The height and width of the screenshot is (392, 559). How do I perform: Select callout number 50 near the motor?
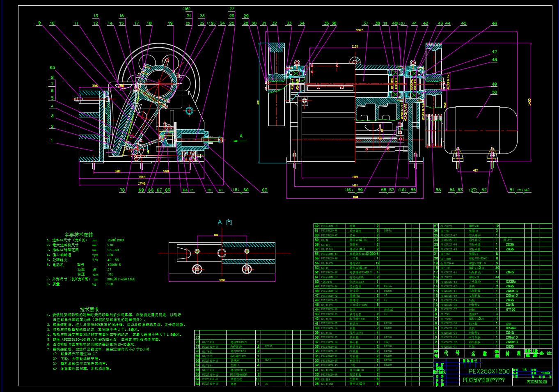494,92
